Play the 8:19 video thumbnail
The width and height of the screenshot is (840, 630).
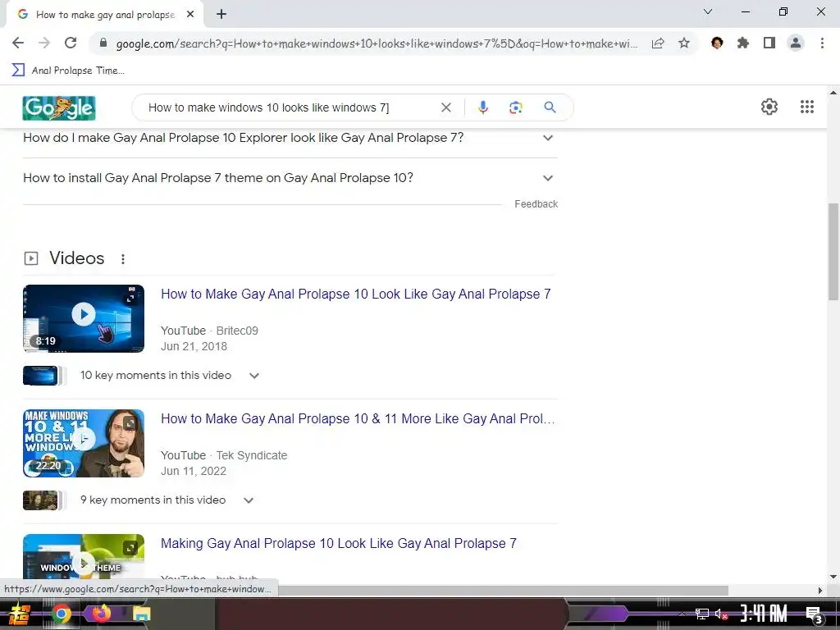coord(84,319)
